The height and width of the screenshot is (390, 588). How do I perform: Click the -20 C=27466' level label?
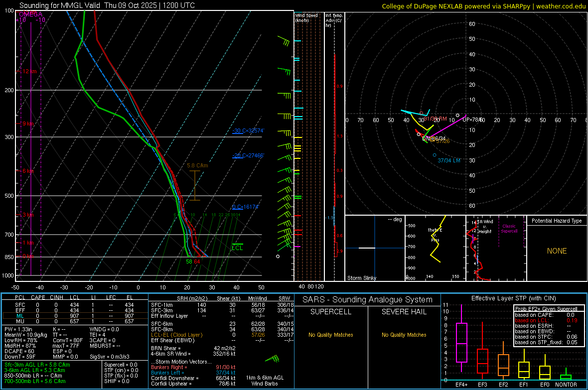coord(248,155)
